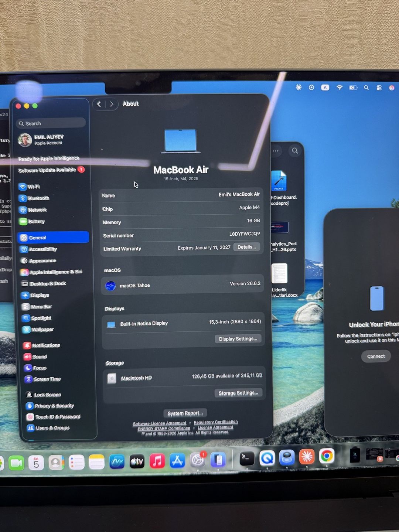Open Terminal from the Dock

pos(247,459)
